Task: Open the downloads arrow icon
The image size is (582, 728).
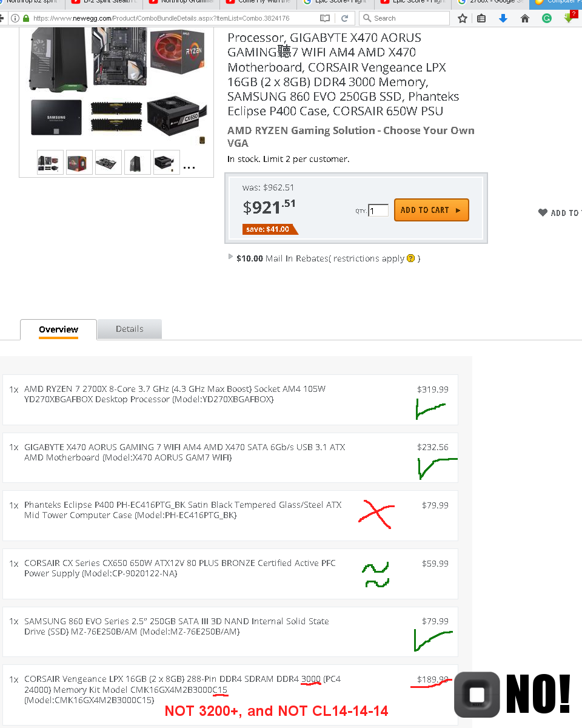Action: (x=503, y=18)
